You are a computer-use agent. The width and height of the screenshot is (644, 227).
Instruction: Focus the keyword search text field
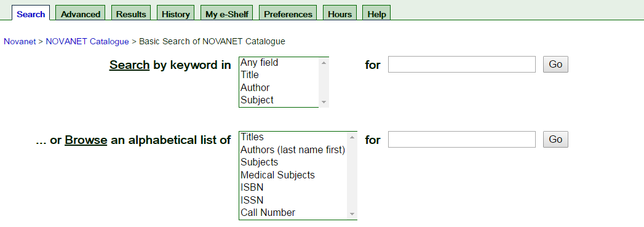tap(462, 65)
